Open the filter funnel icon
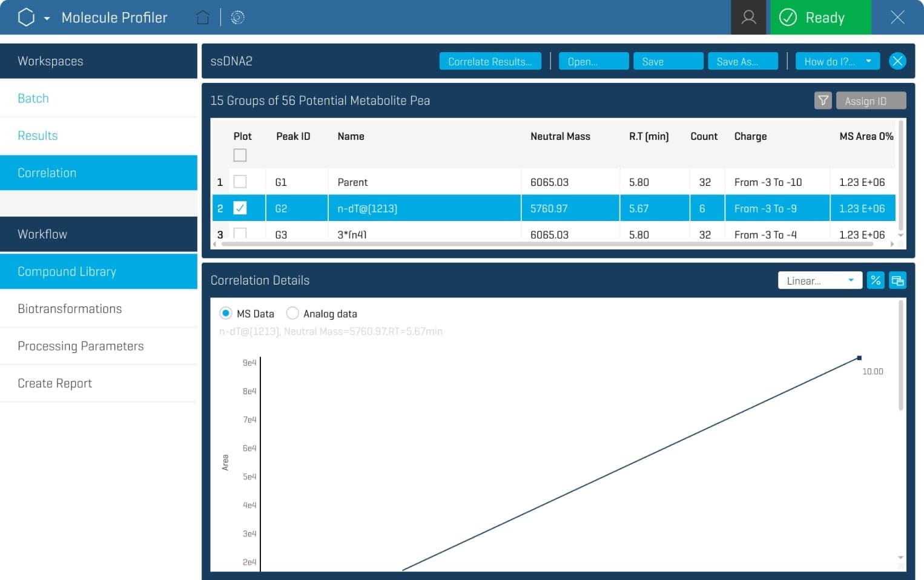 tap(823, 101)
